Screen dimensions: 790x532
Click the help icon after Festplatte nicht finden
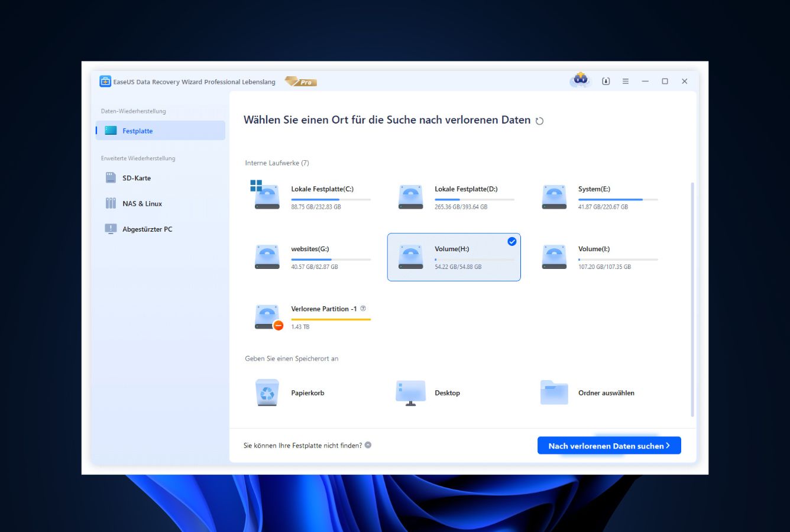368,445
